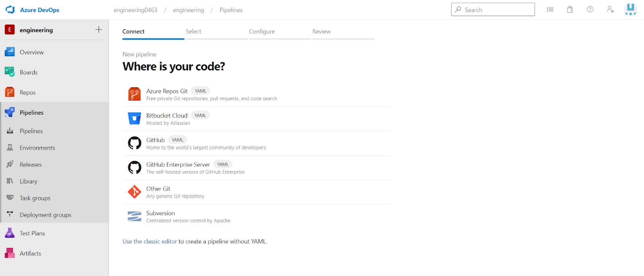Open the classic editor link

(150, 241)
